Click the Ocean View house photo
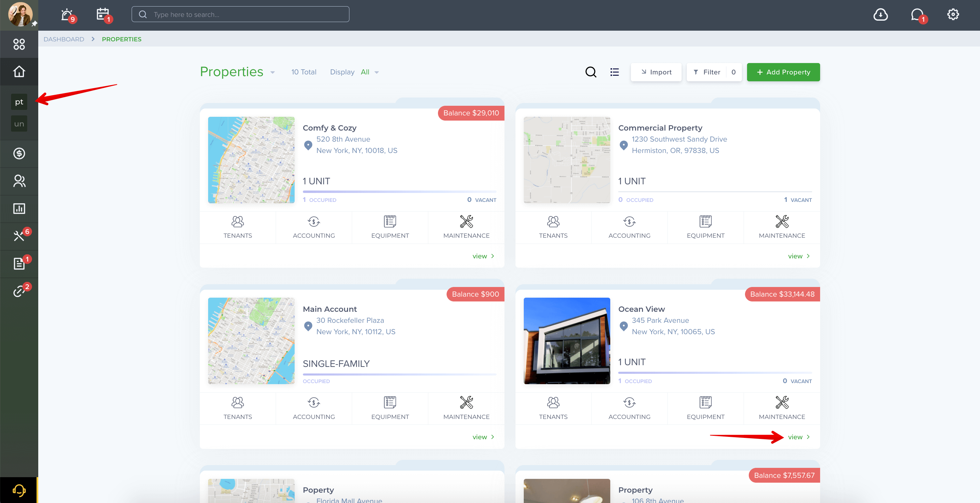The image size is (980, 503). 567,341
